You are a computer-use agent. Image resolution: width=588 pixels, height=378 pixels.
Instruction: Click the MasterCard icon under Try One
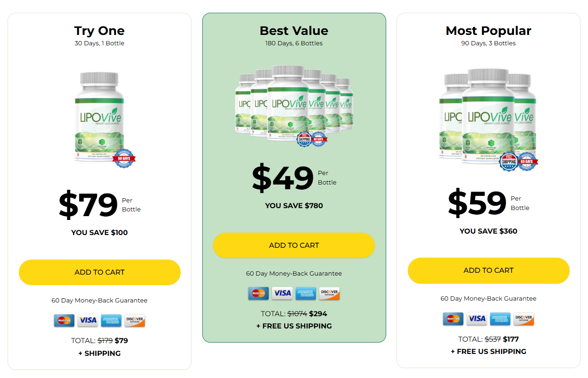point(65,321)
